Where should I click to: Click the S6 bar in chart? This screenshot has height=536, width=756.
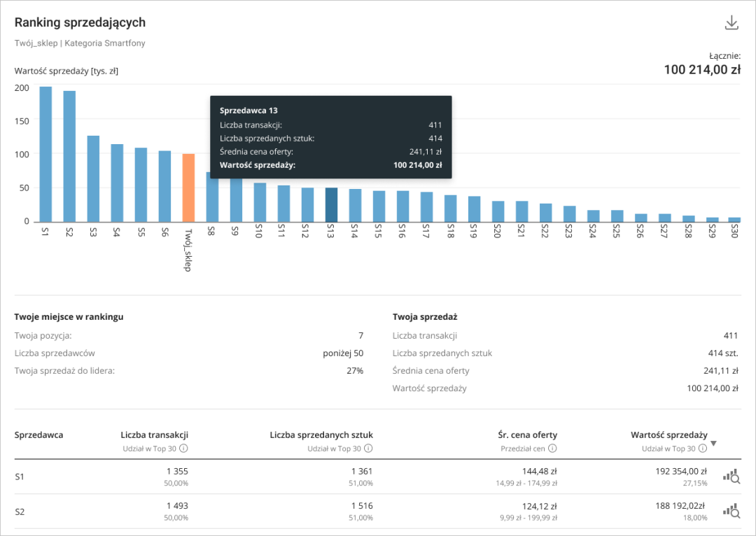[164, 186]
